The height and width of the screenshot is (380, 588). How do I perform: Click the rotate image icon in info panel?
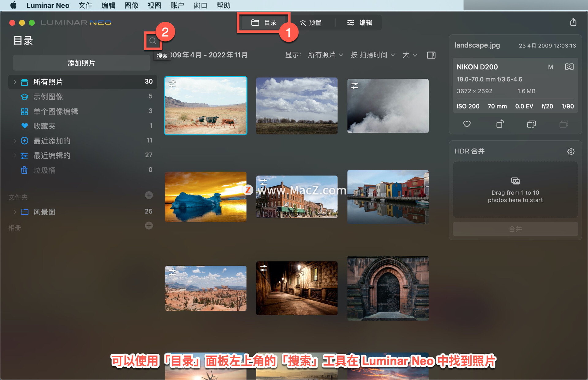coord(500,124)
